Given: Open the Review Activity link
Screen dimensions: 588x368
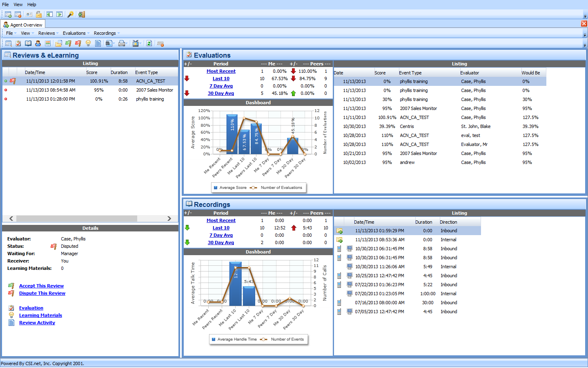Looking at the screenshot, I should [37, 323].
